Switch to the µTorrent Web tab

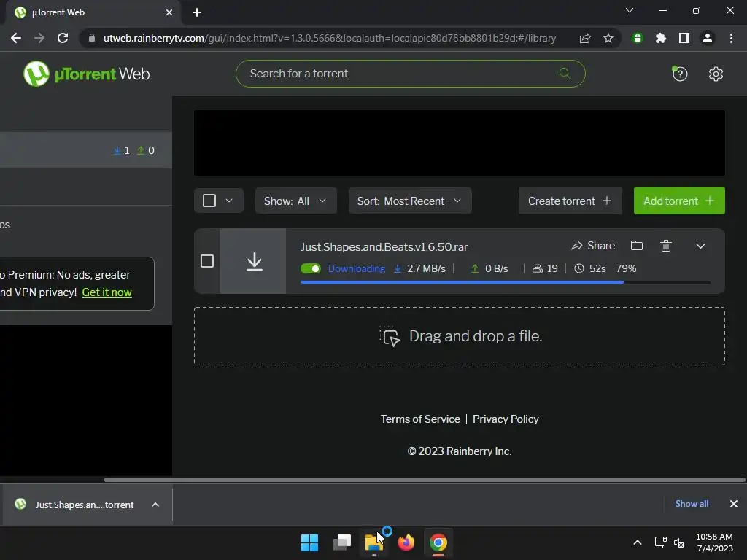90,13
